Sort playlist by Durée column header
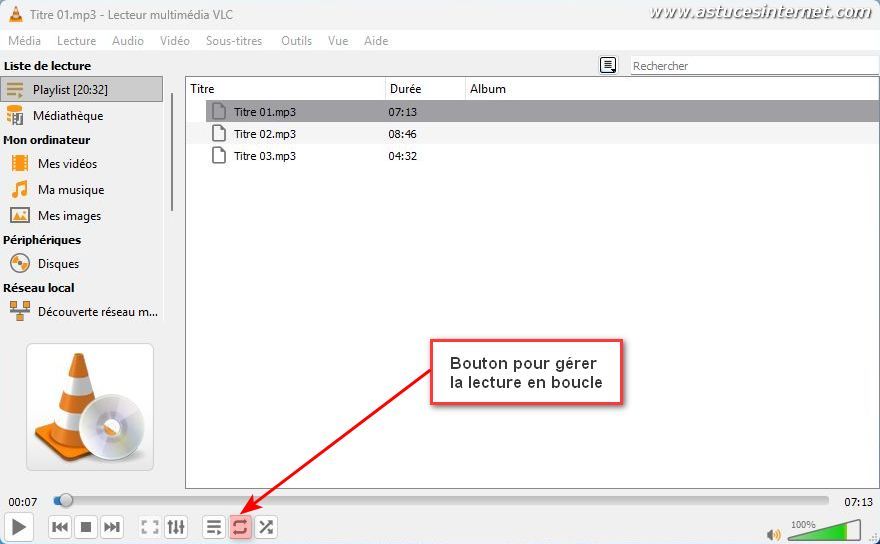Viewport: 880px width, 544px height. point(405,89)
